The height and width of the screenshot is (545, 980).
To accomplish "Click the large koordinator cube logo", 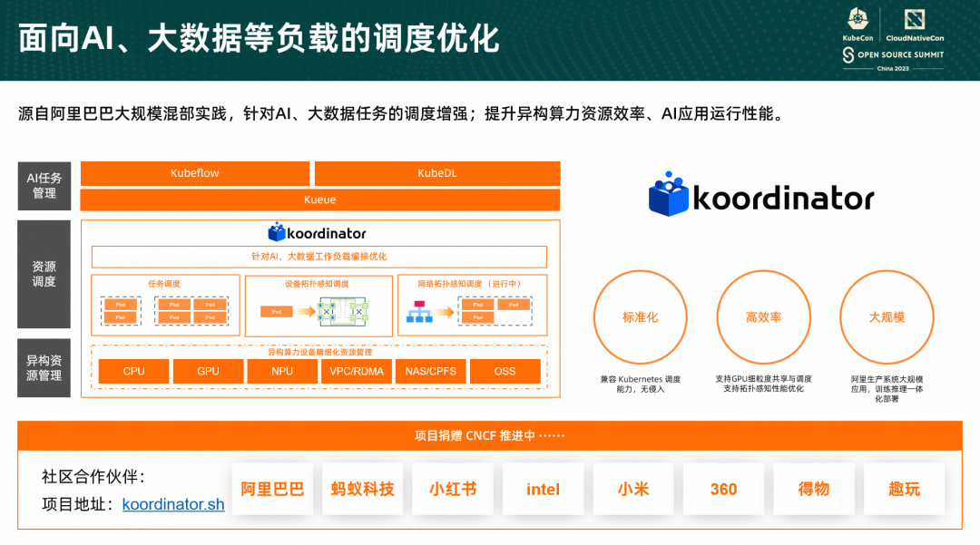I will 668,195.
